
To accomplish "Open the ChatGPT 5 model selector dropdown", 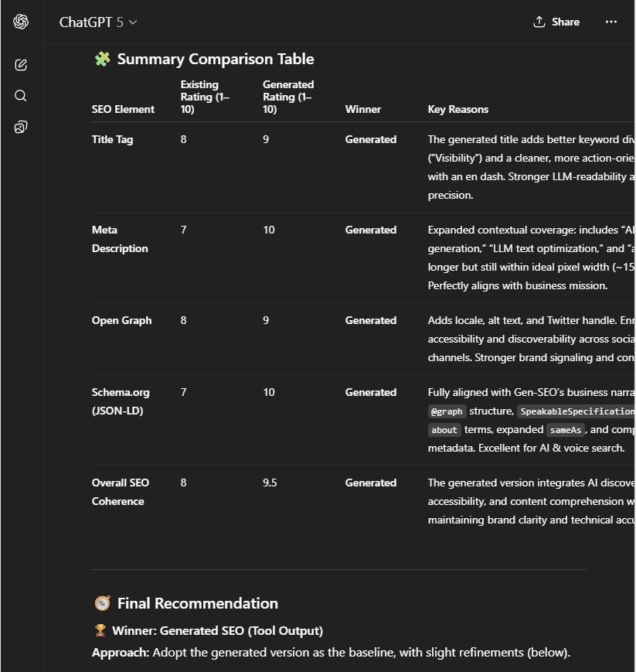I will click(x=98, y=22).
